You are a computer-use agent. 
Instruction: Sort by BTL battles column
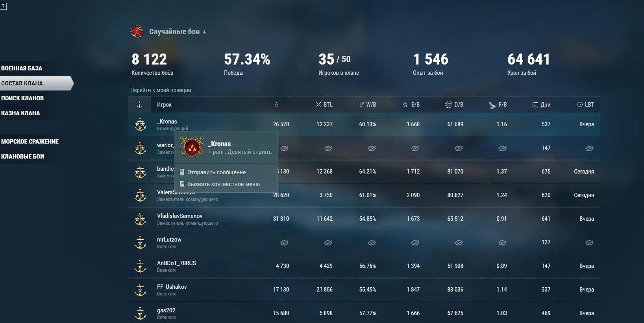point(324,105)
